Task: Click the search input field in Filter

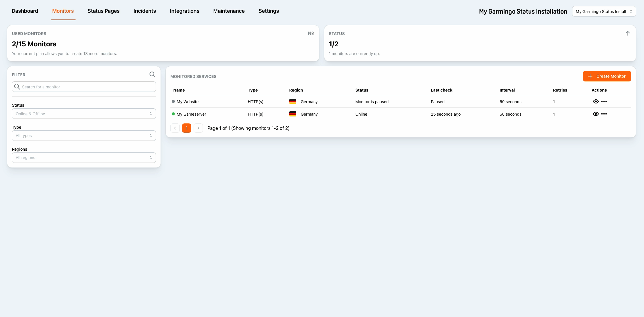Action: (84, 87)
